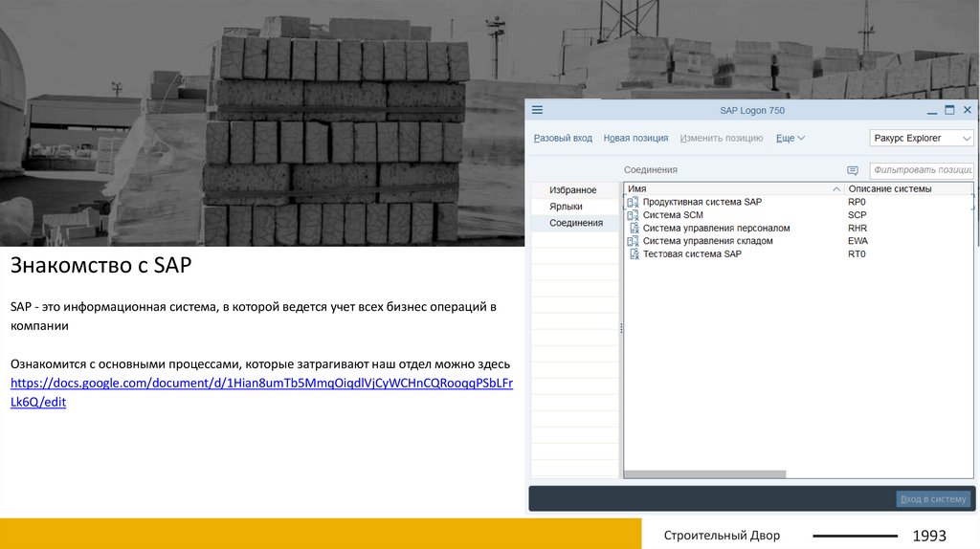The height and width of the screenshot is (549, 980).
Task: Click the horizontal scrollbar under the connections list
Action: [x=705, y=473]
